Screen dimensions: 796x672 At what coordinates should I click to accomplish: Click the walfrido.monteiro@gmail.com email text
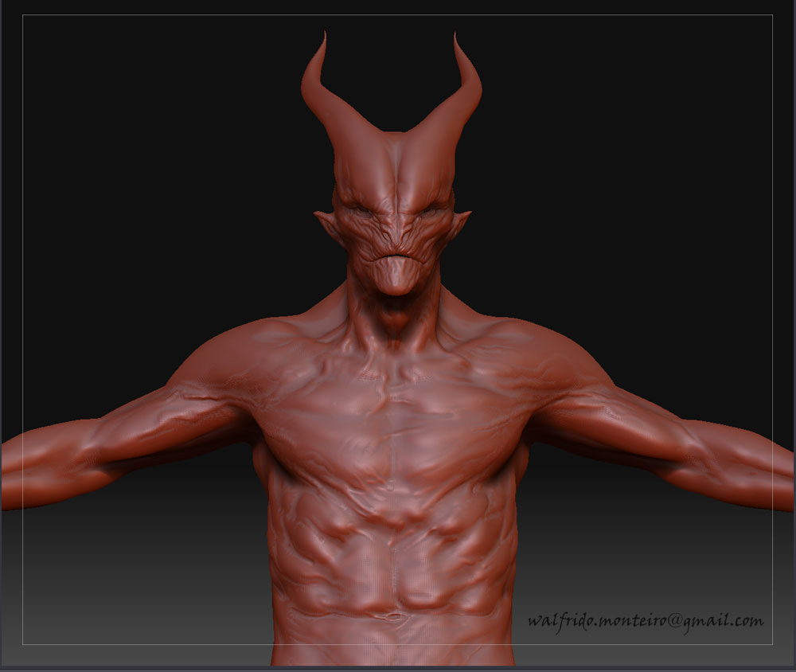point(646,621)
